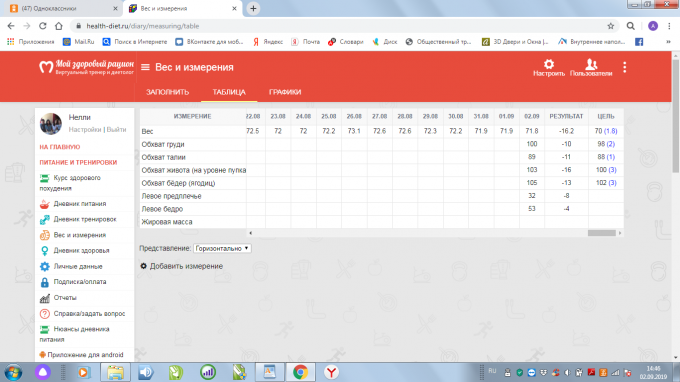Click the table's left scroll arrow
Viewport: 680px width, 382px height.
click(x=250, y=233)
